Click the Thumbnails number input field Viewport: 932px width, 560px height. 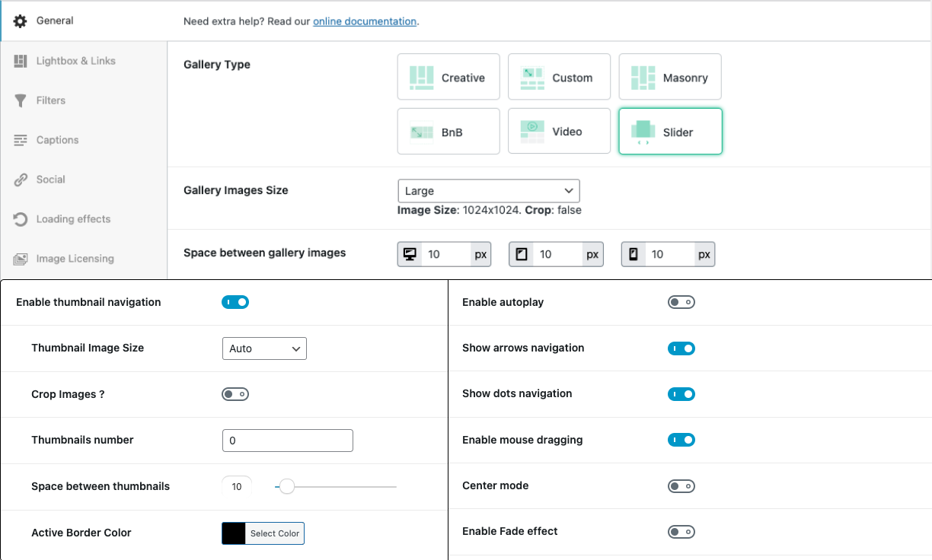pos(287,441)
